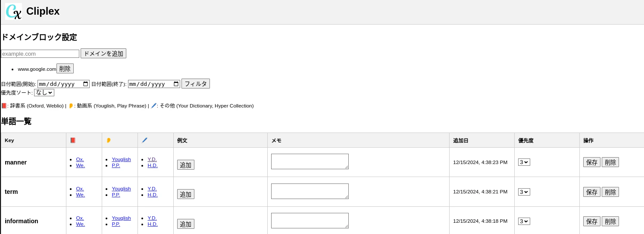Delete the www.google.com blocked domain
This screenshot has height=234, width=644.
point(65,69)
